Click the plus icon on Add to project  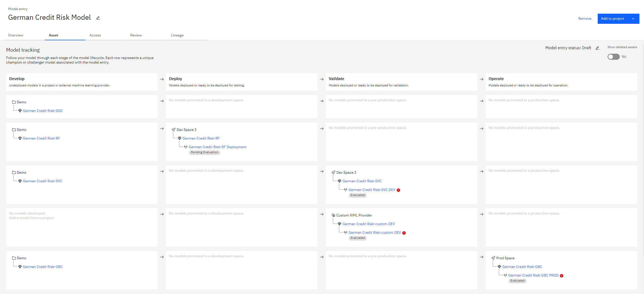pos(633,19)
